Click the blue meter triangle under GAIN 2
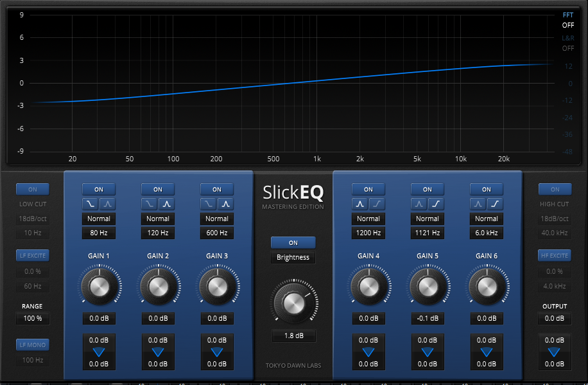588x385 pixels. point(158,352)
